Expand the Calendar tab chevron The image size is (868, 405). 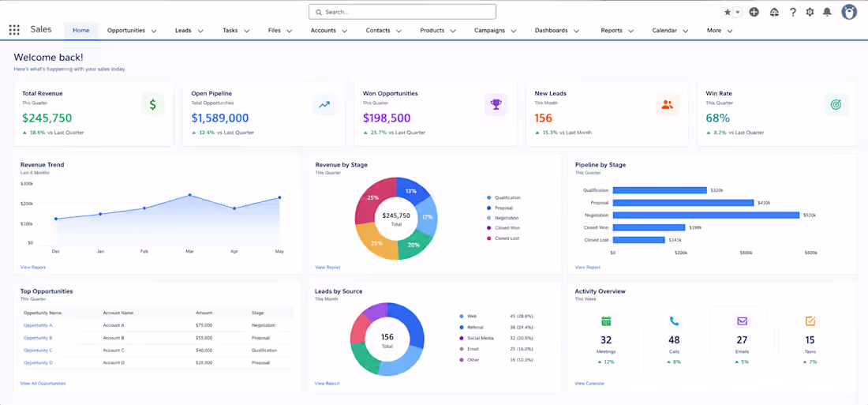[x=685, y=31]
